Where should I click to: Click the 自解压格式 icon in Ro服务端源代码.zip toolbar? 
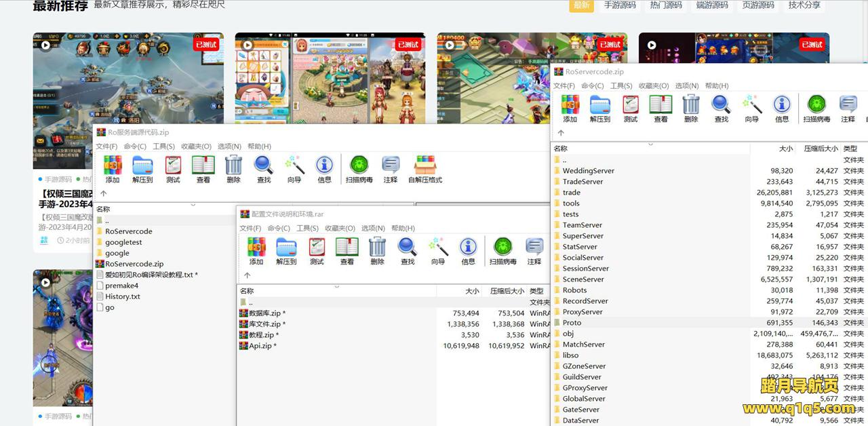click(x=425, y=168)
